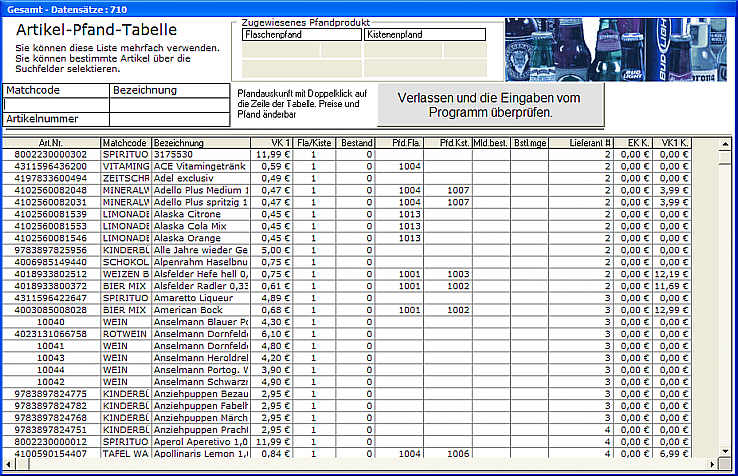This screenshot has width=738, height=476.
Task: Click the Pfd.Kst. column header
Action: (448, 143)
